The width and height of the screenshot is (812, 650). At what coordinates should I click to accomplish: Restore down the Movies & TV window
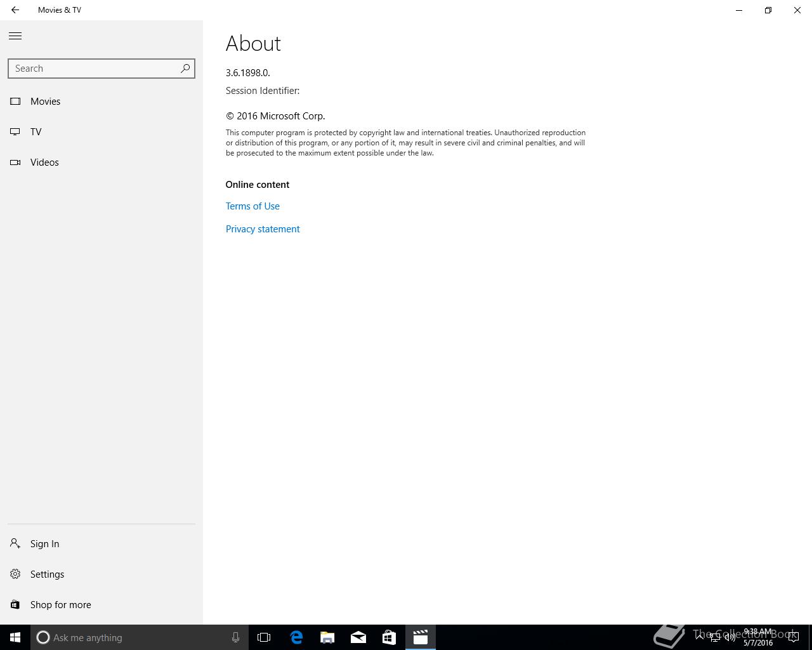tap(768, 10)
